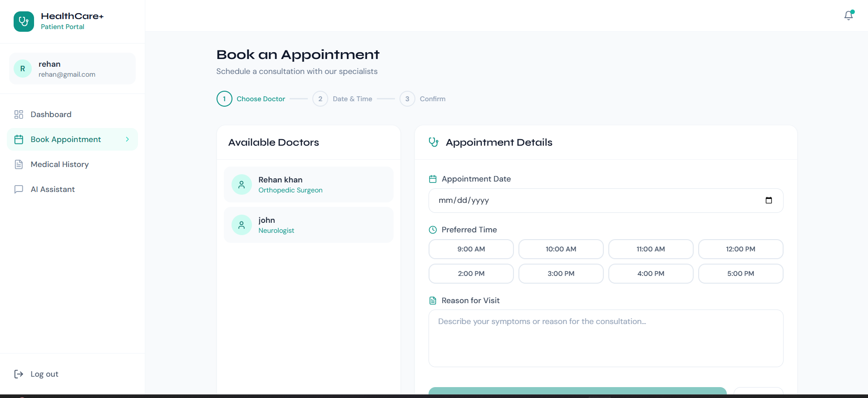Choose doctor john, Neurologist
Screen dimensions: 868x398
[x=309, y=225]
